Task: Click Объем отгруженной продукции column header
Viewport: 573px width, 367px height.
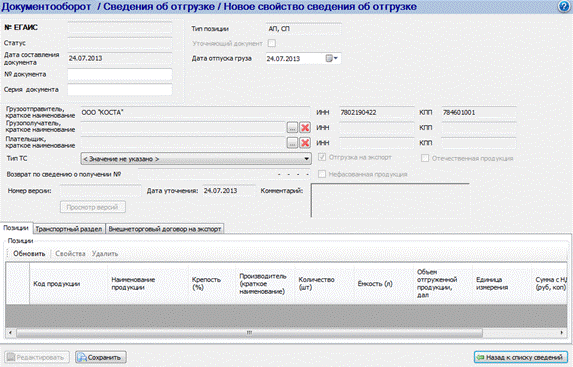Action: (443, 284)
